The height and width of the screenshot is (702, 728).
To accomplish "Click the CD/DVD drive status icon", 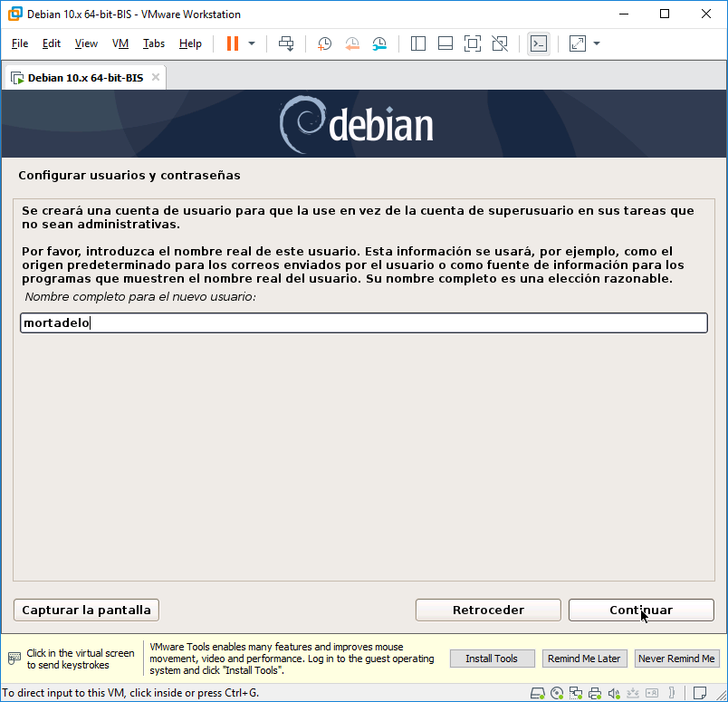I will [557, 694].
